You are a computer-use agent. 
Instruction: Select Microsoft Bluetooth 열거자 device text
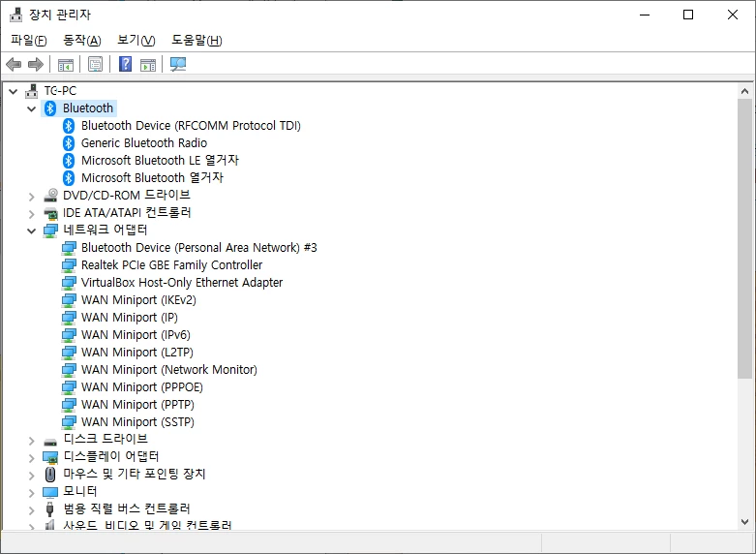152,177
